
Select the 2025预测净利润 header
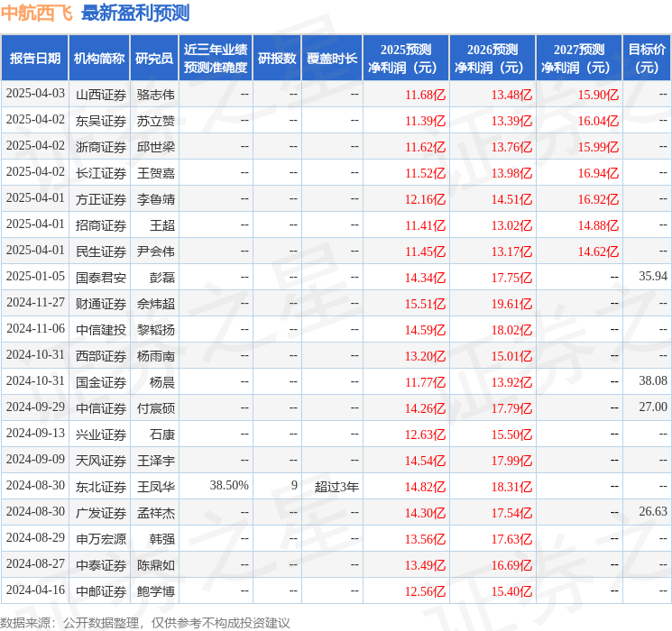406,59
